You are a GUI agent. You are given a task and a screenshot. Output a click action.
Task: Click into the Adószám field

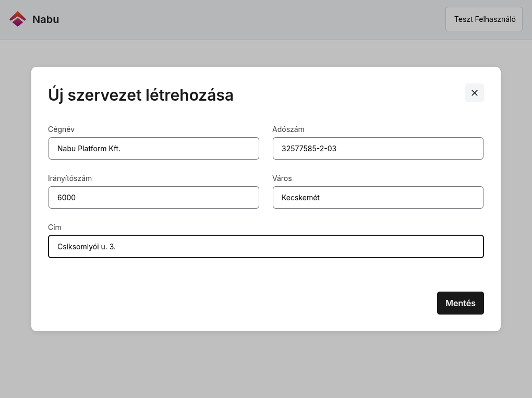pyautogui.click(x=378, y=149)
